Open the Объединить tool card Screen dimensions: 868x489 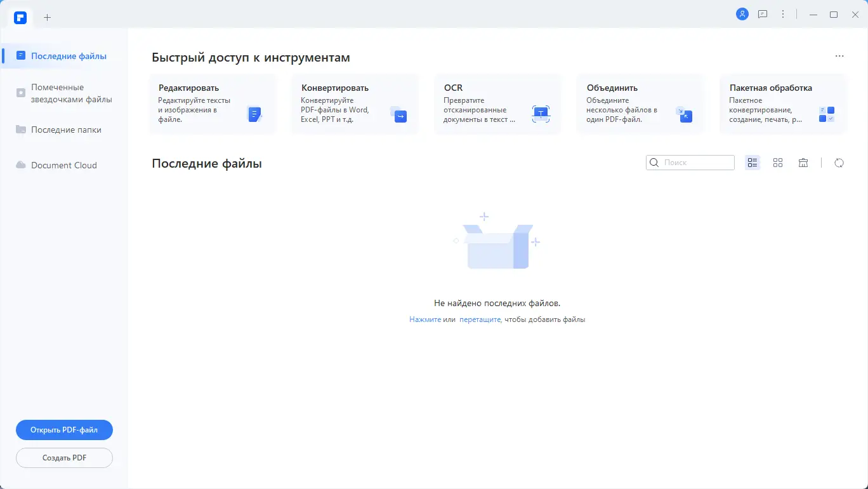[x=640, y=104]
